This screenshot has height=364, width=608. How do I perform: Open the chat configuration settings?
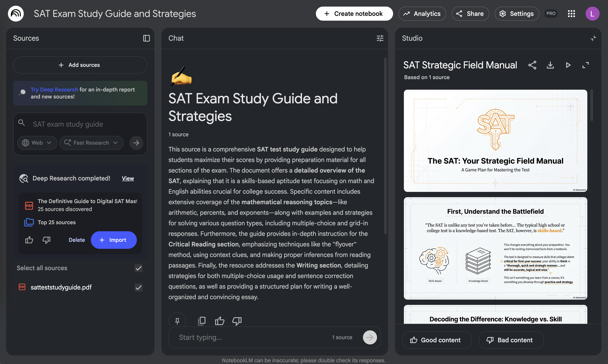click(380, 38)
